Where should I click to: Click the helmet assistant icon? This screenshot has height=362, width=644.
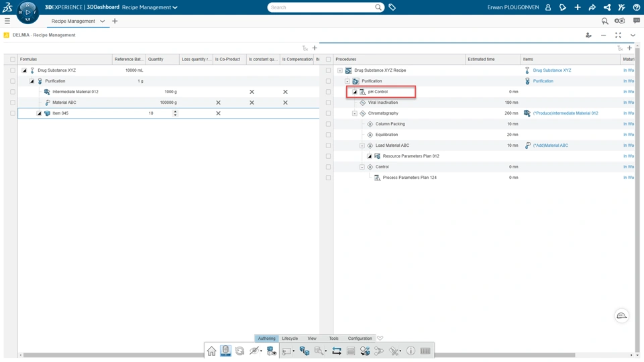point(622,316)
